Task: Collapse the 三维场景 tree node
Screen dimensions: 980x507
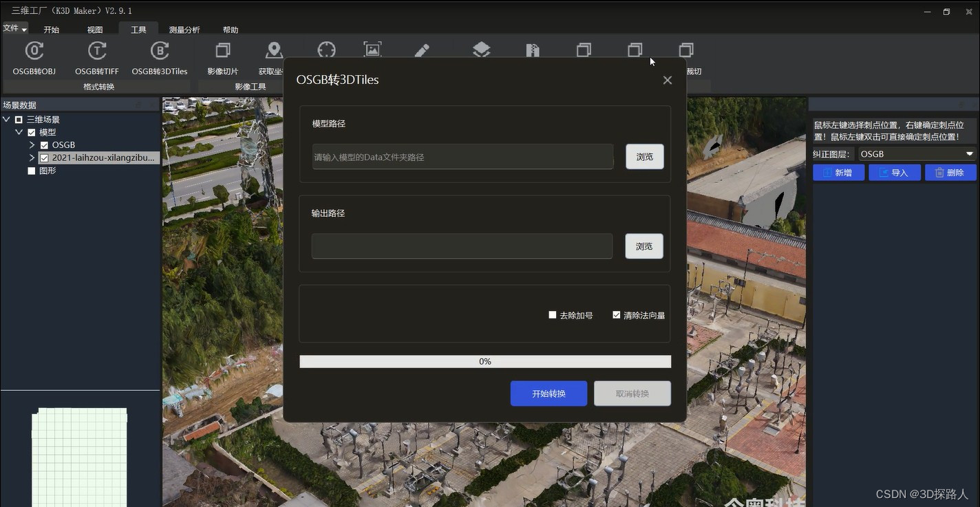Action: 6,120
